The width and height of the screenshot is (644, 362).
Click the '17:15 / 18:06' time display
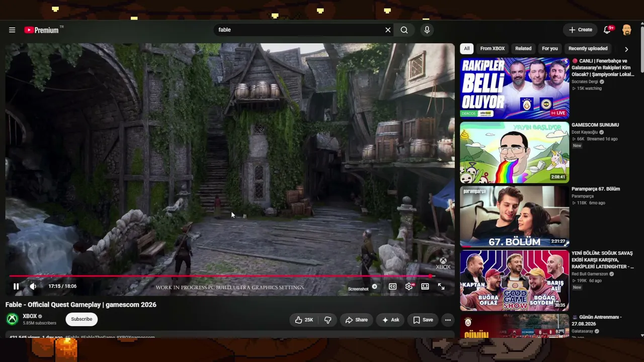coord(62,286)
